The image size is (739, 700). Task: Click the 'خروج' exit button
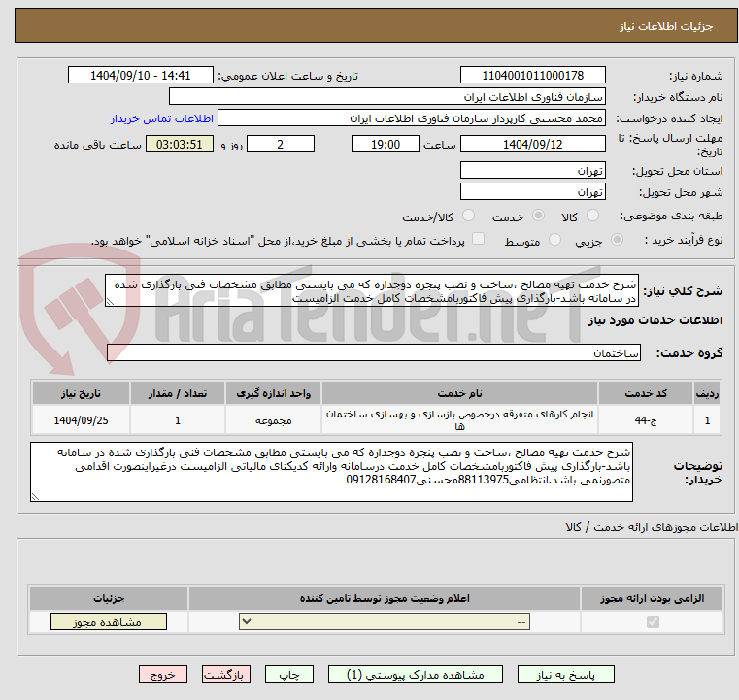click(x=162, y=674)
